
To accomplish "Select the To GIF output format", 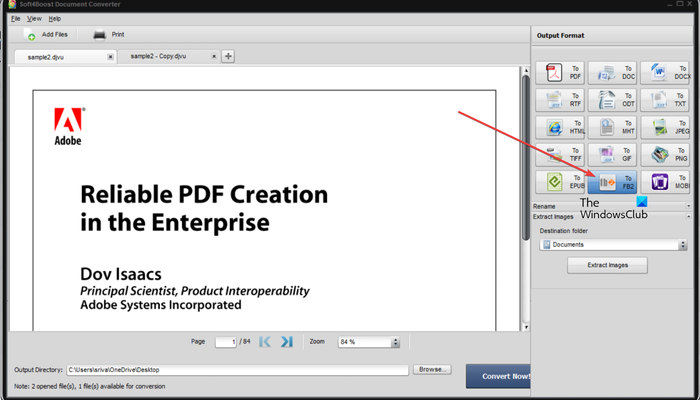I will (612, 155).
